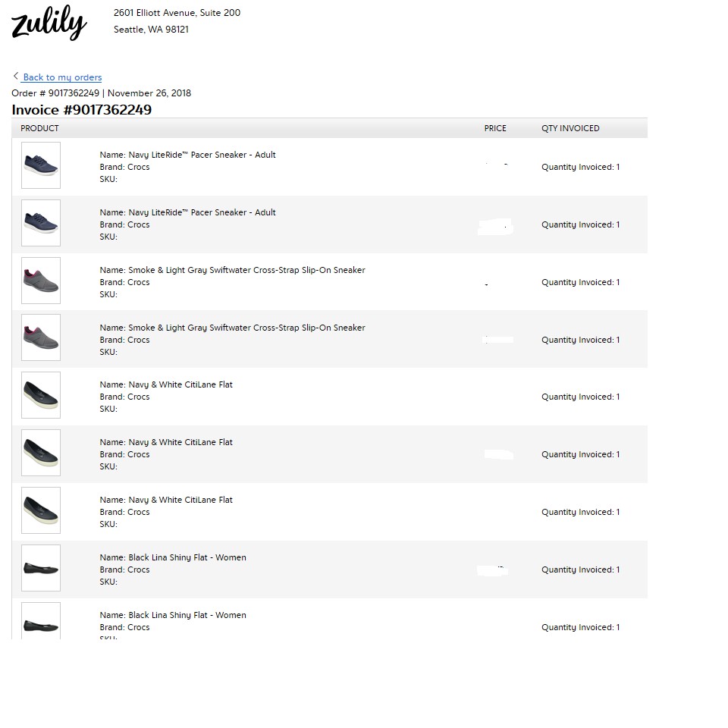
Task: Click the Zulily logo
Action: (x=49, y=24)
